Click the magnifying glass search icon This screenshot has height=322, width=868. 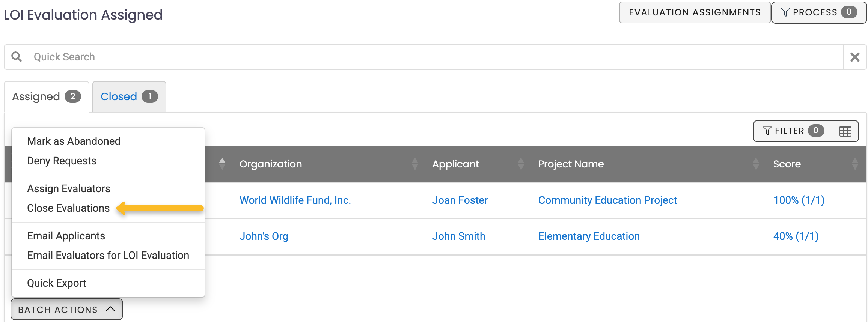[17, 57]
